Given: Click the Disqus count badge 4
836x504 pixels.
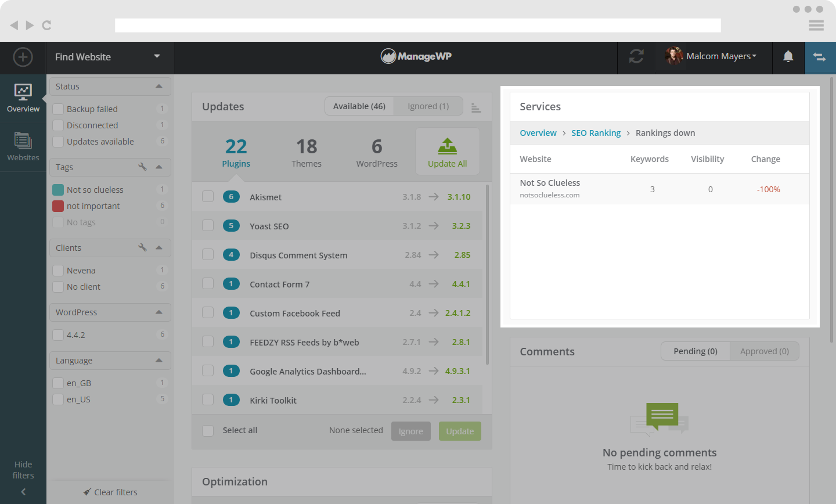Looking at the screenshot, I should [231, 254].
